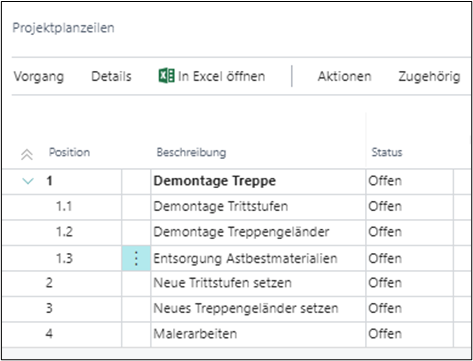Click position number 1.3
Image resolution: width=473 pixels, height=361 pixels.
64,258
